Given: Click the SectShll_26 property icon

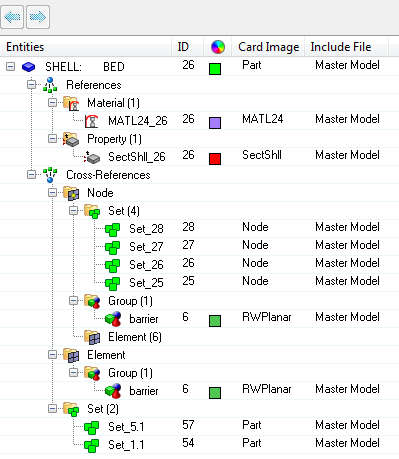Looking at the screenshot, I should click(x=92, y=157).
